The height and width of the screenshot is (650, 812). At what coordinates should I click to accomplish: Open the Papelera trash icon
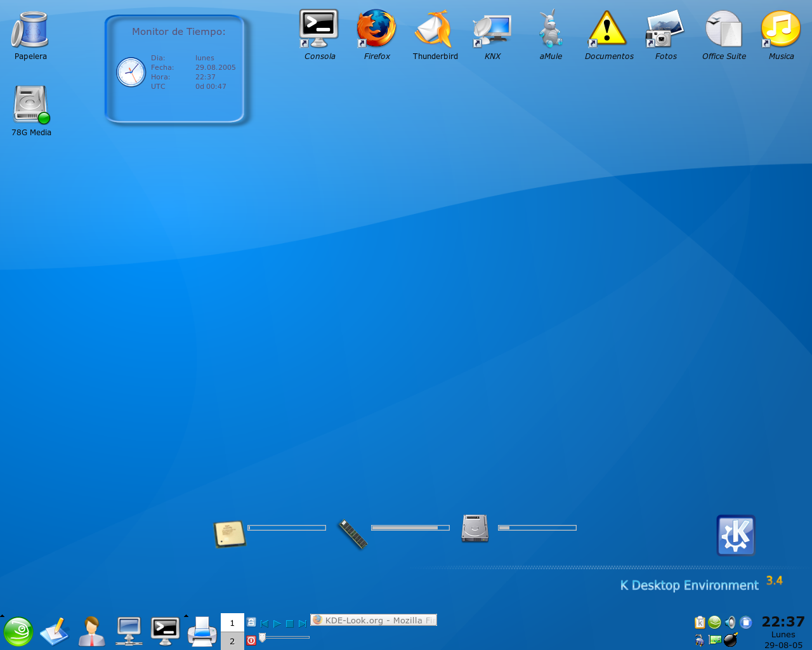click(x=30, y=30)
